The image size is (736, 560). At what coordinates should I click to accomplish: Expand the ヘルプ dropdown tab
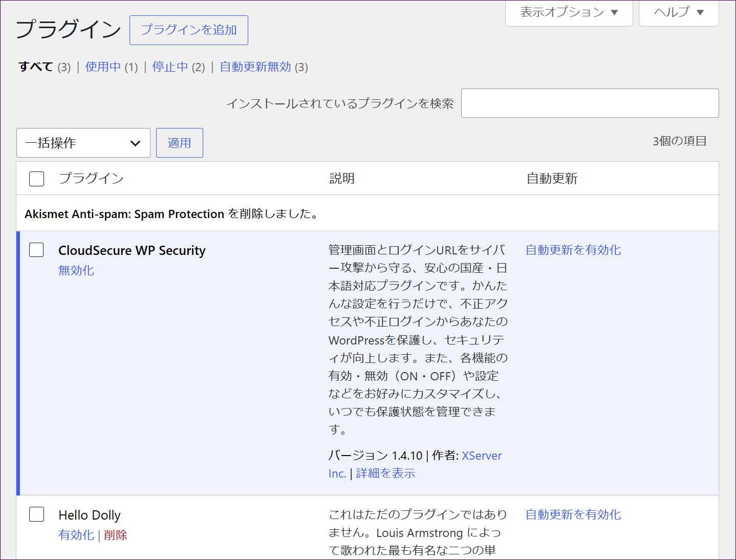[x=679, y=12]
